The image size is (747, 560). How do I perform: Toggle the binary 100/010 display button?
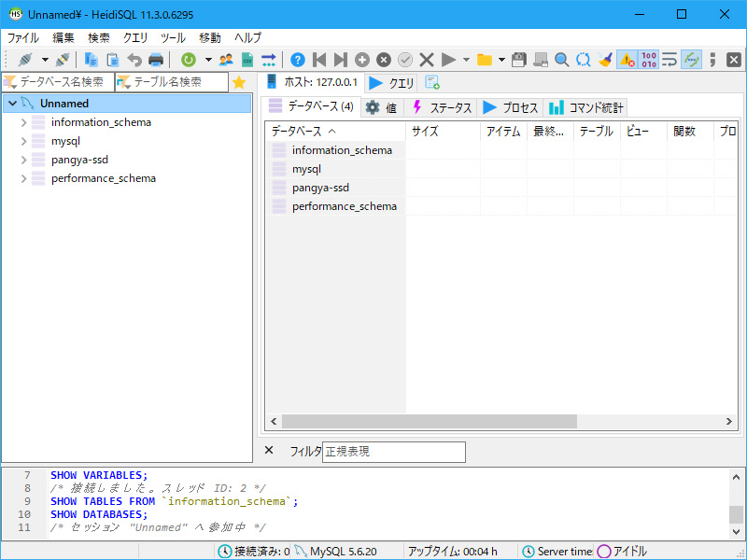click(648, 60)
